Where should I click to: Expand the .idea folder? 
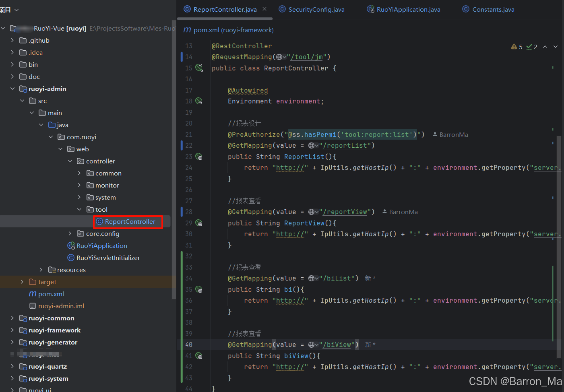click(12, 52)
